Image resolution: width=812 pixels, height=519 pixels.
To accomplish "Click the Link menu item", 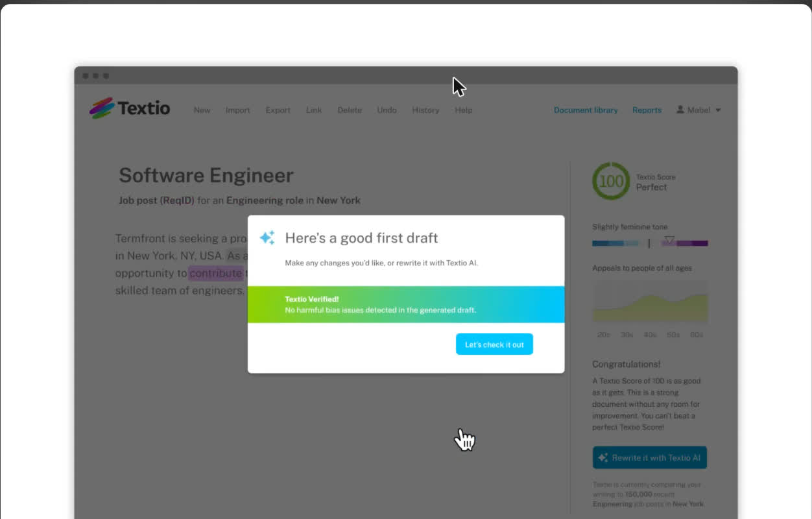I will (x=314, y=110).
